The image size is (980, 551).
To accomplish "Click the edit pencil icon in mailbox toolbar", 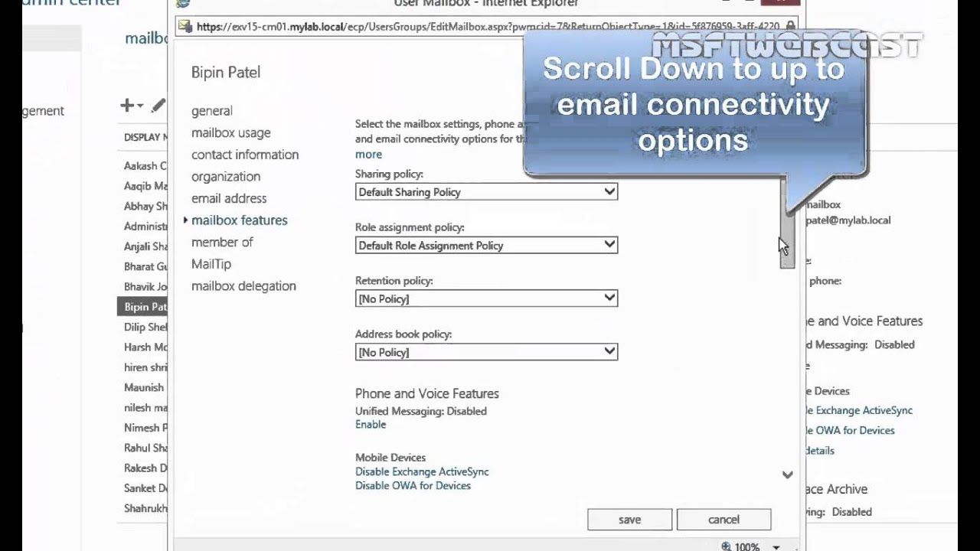I will (158, 106).
